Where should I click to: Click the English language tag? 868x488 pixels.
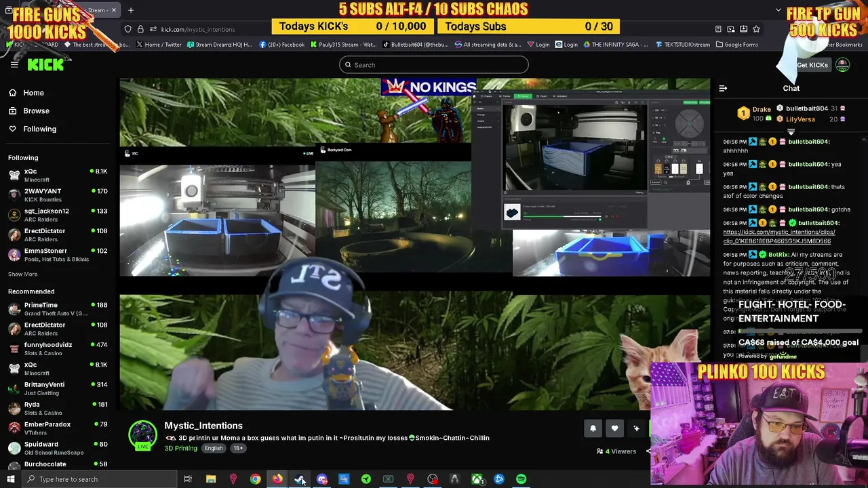[214, 448]
